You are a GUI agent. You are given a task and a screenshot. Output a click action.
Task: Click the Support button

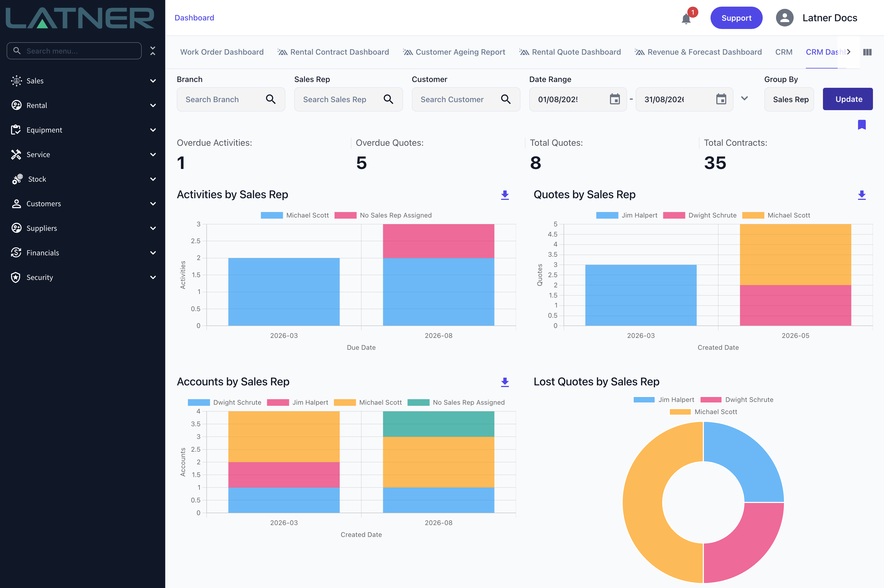(x=736, y=18)
